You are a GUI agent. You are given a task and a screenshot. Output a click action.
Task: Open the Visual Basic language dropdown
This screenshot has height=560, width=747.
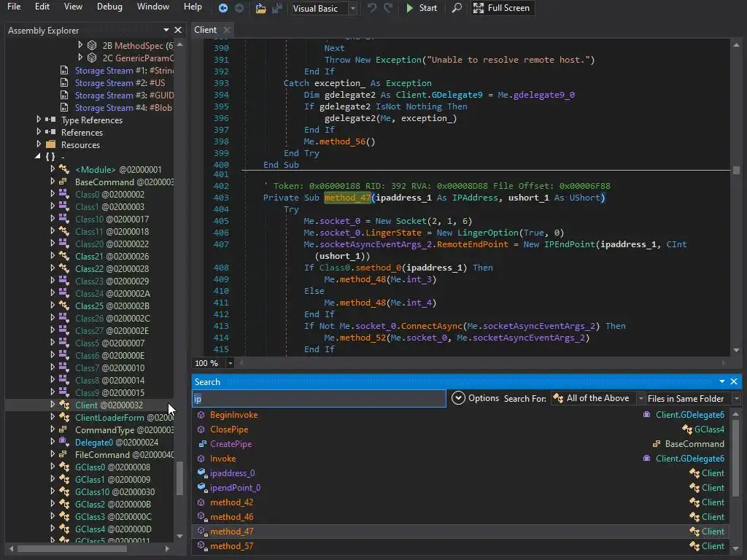(353, 8)
